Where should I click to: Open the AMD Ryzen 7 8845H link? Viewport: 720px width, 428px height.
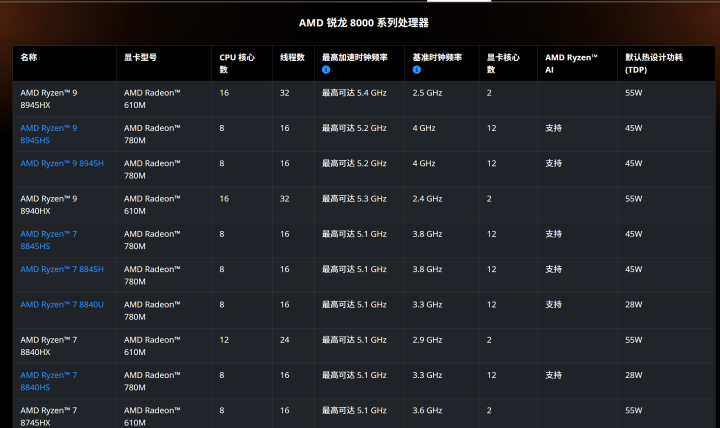[62, 269]
